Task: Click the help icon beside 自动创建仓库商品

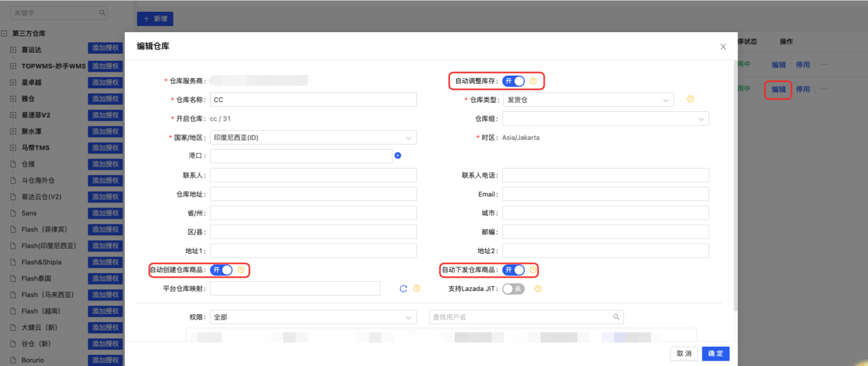Action: click(241, 270)
